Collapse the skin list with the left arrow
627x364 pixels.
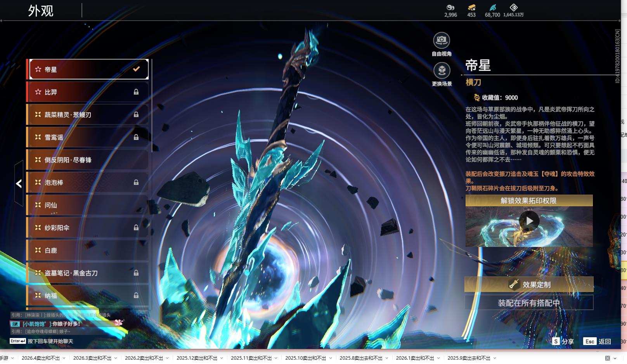pyautogui.click(x=19, y=183)
